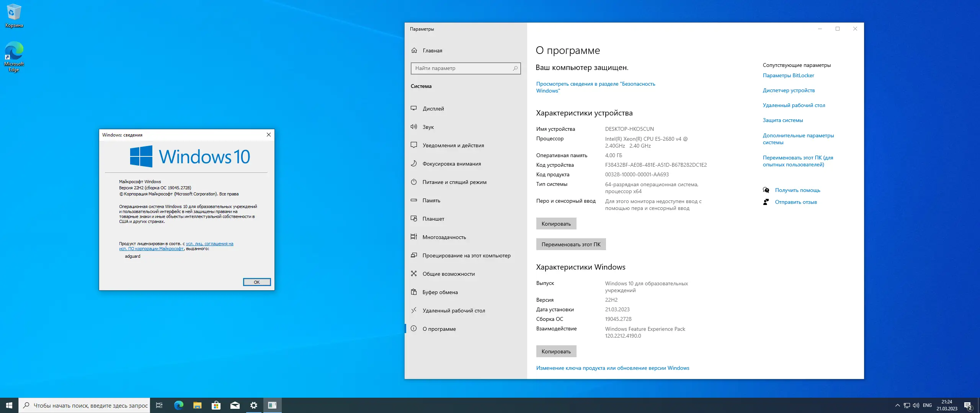This screenshot has width=980, height=413.
Task: Open Многозадачность from the sidebar menu
Action: [x=444, y=237]
